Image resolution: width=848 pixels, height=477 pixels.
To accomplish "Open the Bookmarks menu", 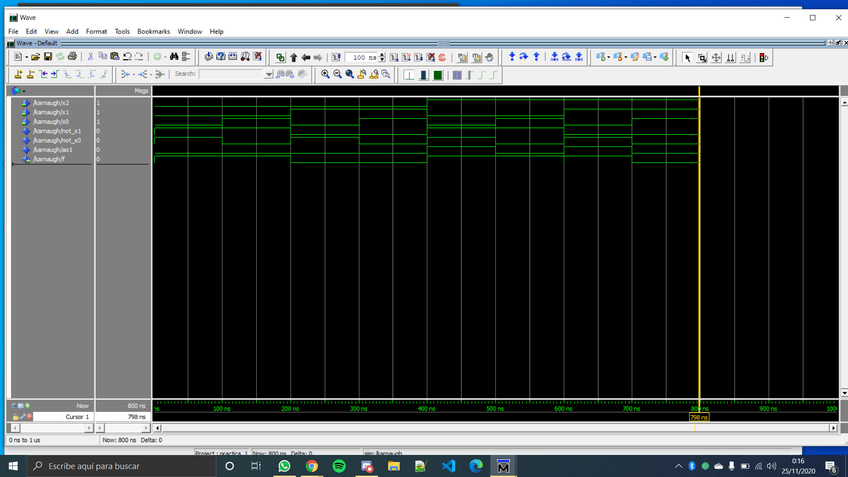I will (153, 32).
